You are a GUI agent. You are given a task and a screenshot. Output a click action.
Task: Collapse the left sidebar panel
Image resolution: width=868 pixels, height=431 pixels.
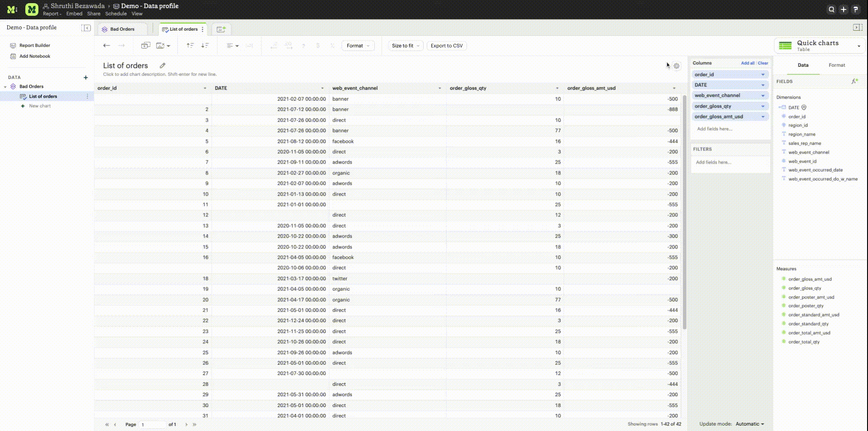[x=86, y=28]
